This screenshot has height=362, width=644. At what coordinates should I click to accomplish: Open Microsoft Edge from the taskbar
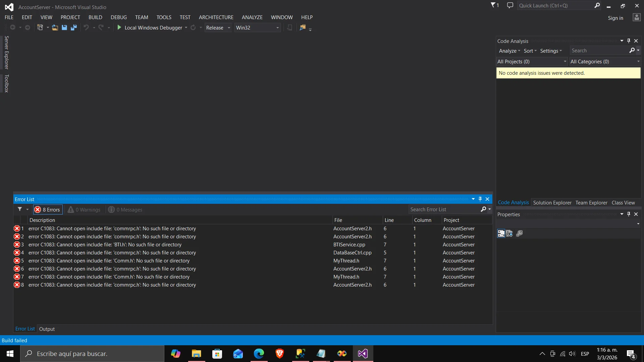[259, 354]
